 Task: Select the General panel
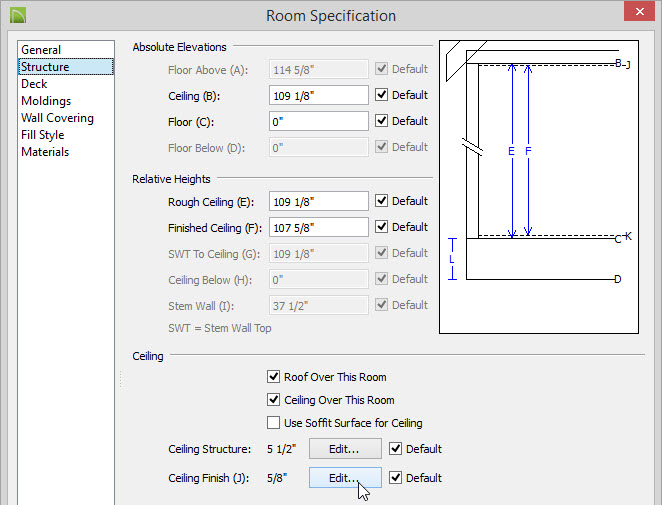(x=41, y=50)
